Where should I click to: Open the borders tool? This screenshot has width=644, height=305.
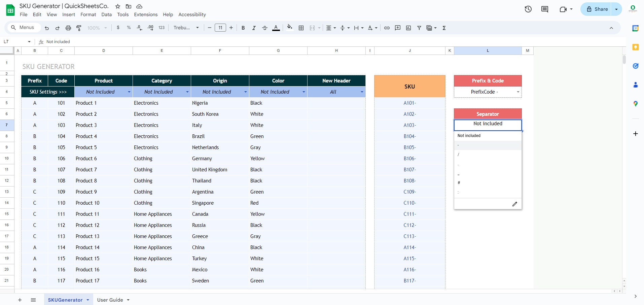[x=301, y=28]
